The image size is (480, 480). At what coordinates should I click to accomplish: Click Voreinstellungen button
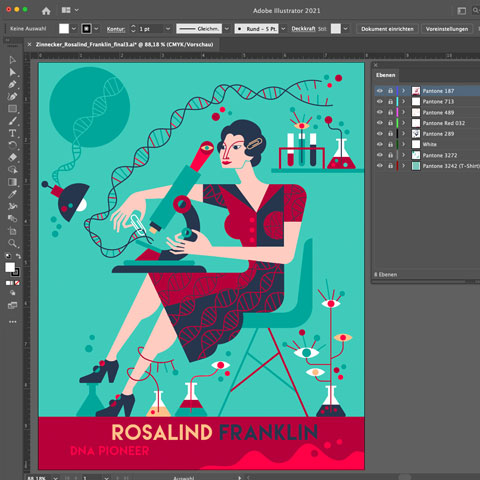pyautogui.click(x=447, y=29)
